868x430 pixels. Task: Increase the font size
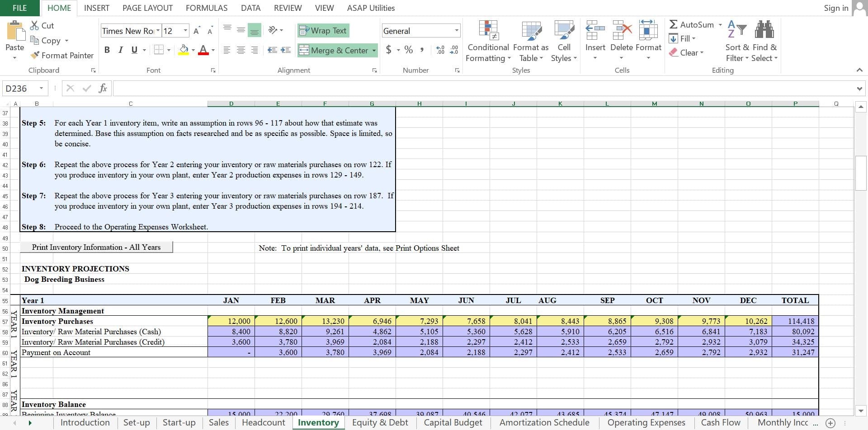196,31
